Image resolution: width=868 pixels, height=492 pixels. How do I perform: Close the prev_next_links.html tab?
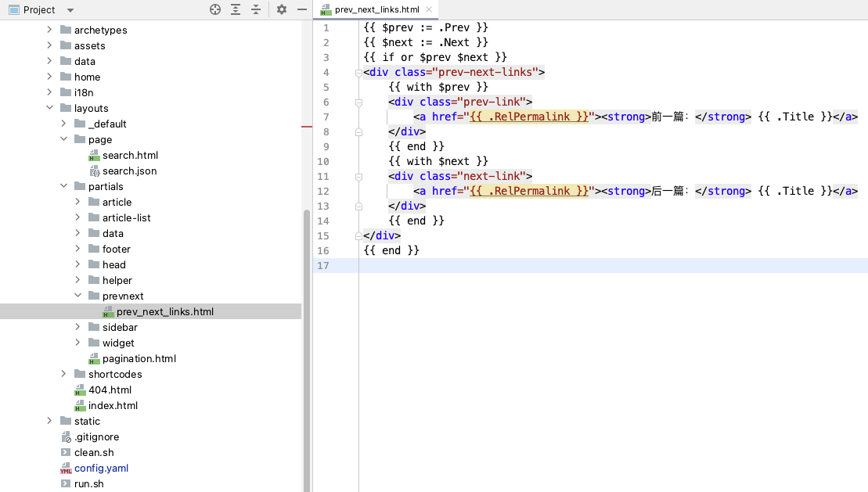429,9
